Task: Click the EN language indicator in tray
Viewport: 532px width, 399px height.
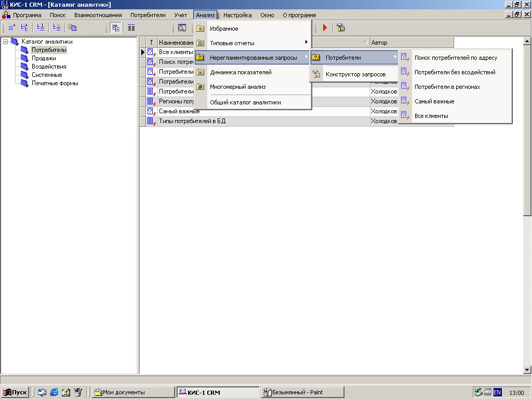Action: 497,393
